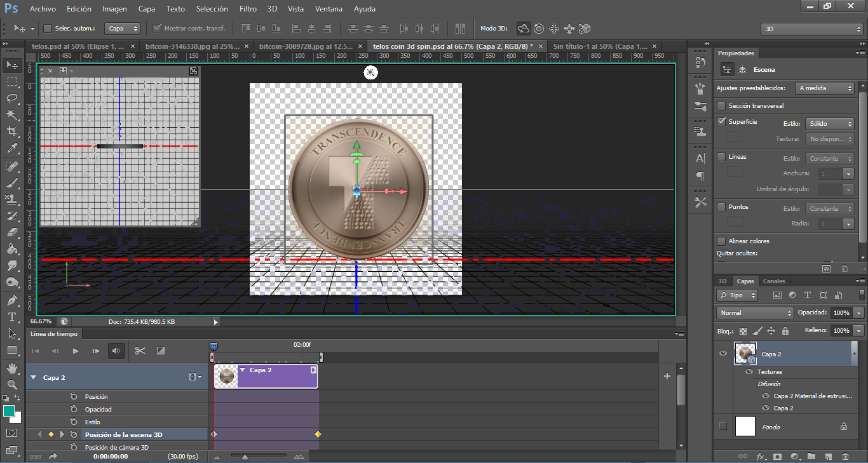Switch to the 3D panel tab
The width and height of the screenshot is (868, 463).
[x=722, y=281]
